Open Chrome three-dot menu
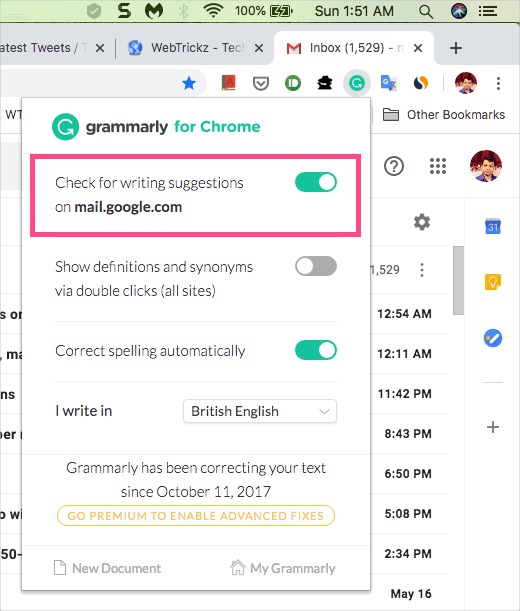This screenshot has width=520, height=611. click(x=498, y=83)
